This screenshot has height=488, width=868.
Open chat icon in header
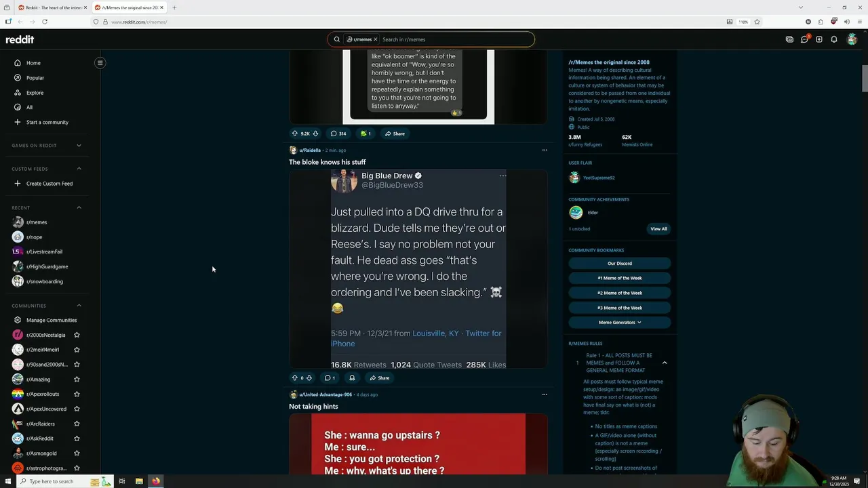804,39
